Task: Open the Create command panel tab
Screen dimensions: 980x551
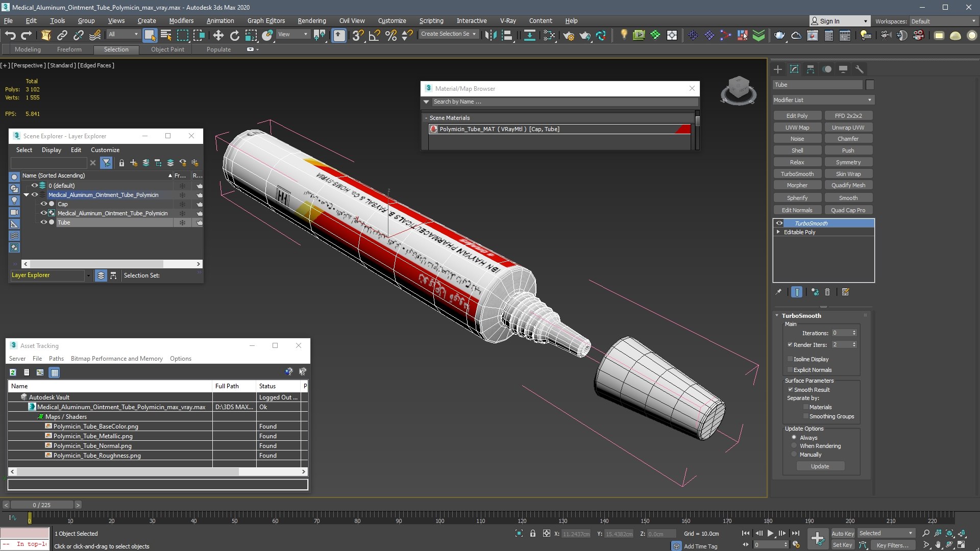Action: pyautogui.click(x=778, y=69)
